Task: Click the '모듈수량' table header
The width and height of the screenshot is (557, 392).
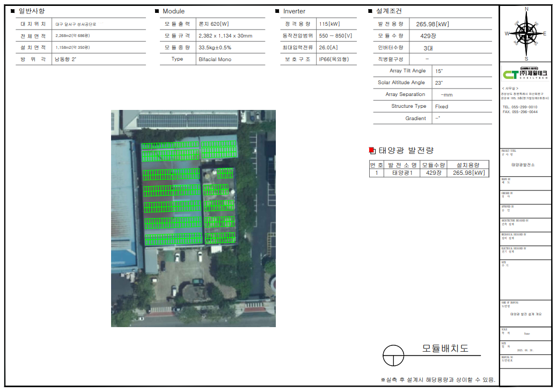Action: 434,165
